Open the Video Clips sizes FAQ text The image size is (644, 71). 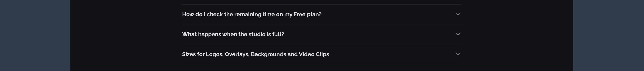pos(255,54)
